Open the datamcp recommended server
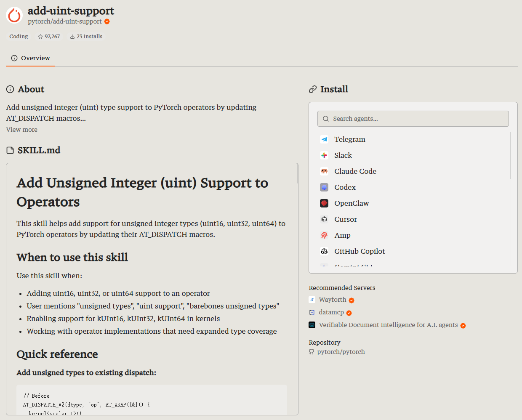The height and width of the screenshot is (420, 522). [x=331, y=312]
